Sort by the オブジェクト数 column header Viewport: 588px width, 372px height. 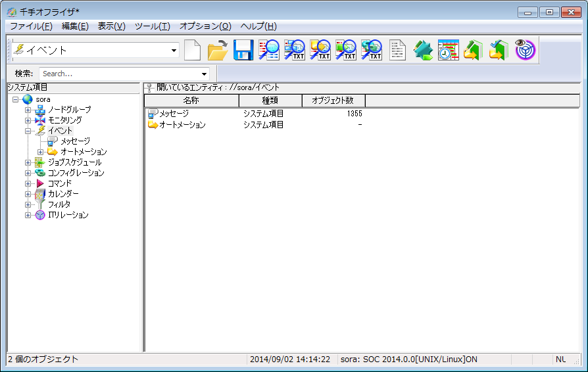pyautogui.click(x=333, y=101)
